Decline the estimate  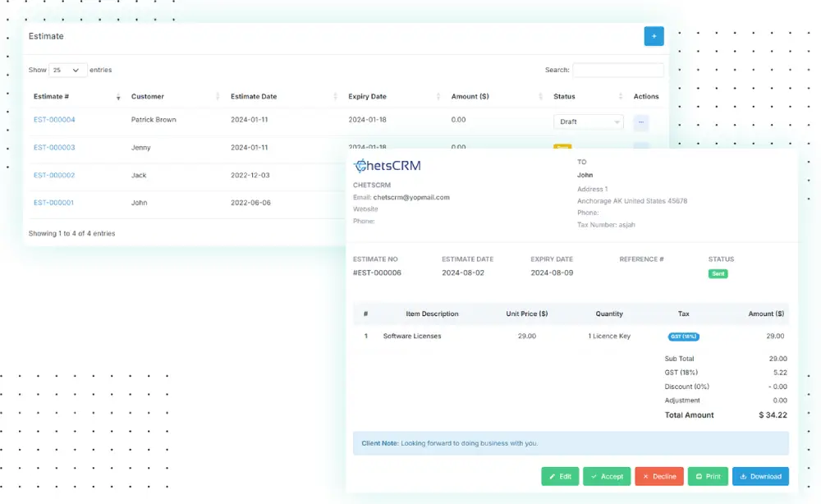click(x=658, y=476)
